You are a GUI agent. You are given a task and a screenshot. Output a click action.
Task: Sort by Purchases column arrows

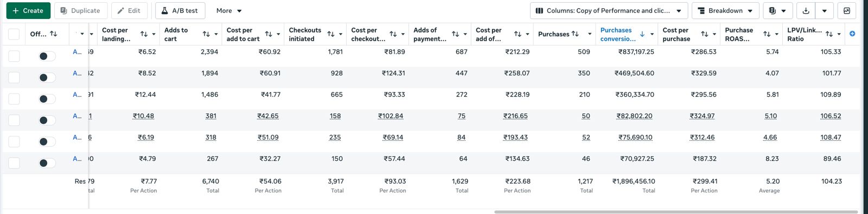coord(575,34)
